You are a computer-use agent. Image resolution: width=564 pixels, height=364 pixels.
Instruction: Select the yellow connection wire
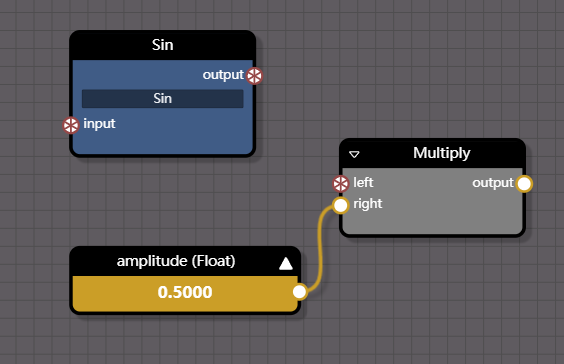tap(320, 248)
